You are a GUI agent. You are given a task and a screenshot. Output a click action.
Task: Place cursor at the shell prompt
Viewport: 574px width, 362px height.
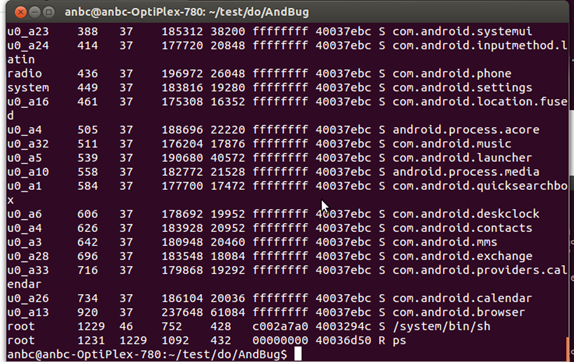point(298,354)
